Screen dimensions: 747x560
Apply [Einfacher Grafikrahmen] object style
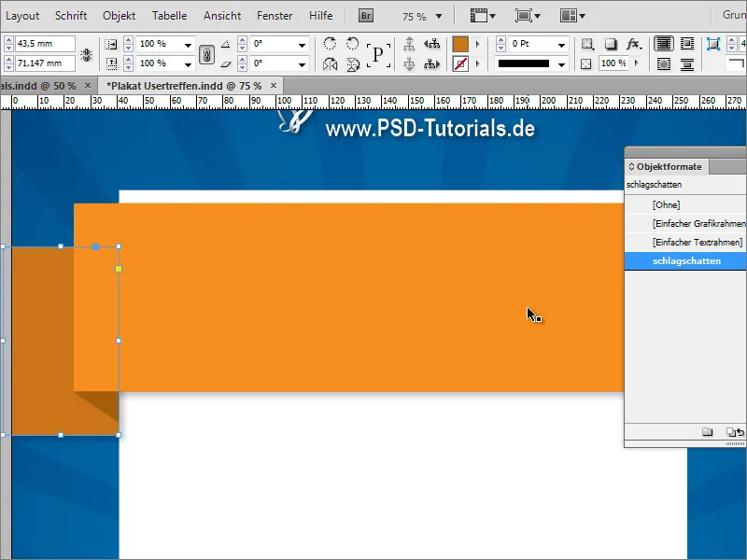(x=685, y=223)
